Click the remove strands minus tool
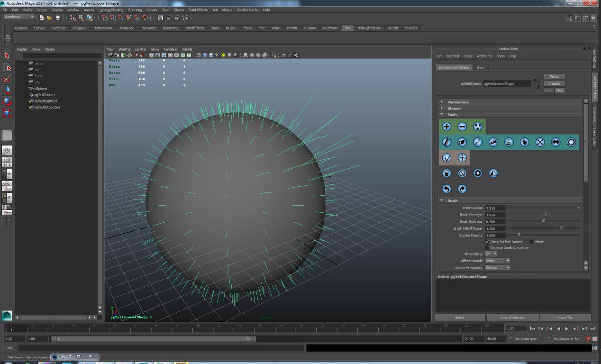 coord(462,127)
